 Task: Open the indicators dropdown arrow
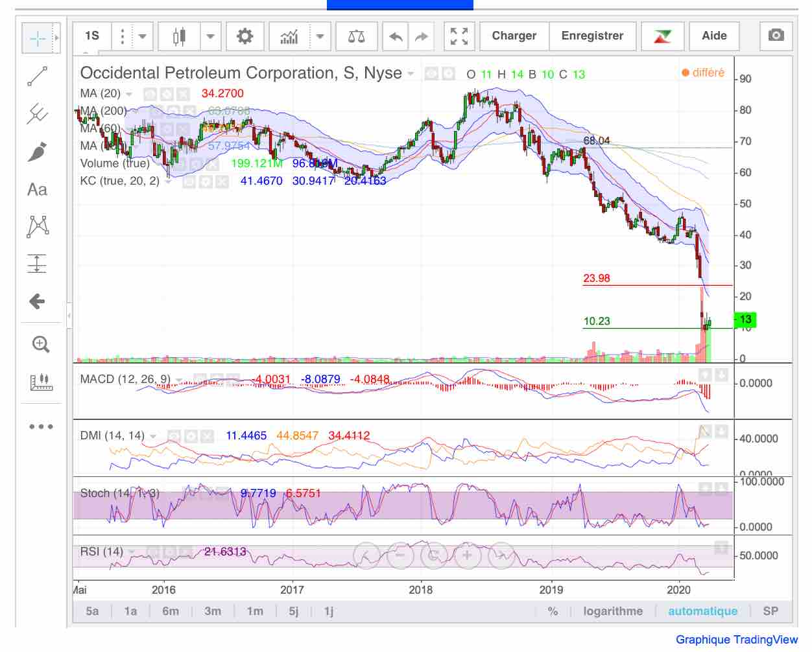click(x=320, y=36)
